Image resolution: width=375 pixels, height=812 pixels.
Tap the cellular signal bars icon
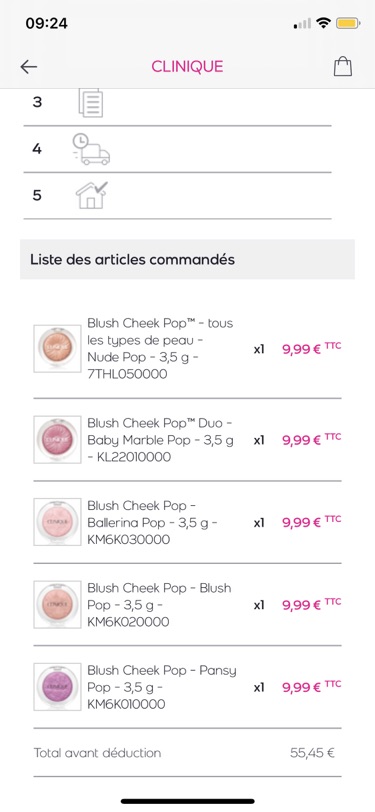click(302, 23)
